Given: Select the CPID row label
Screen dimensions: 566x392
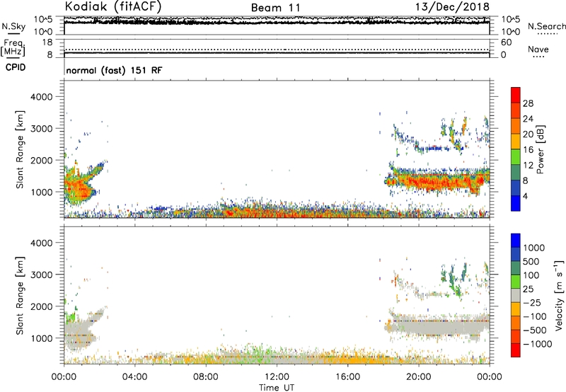Looking at the screenshot, I should (16, 67).
